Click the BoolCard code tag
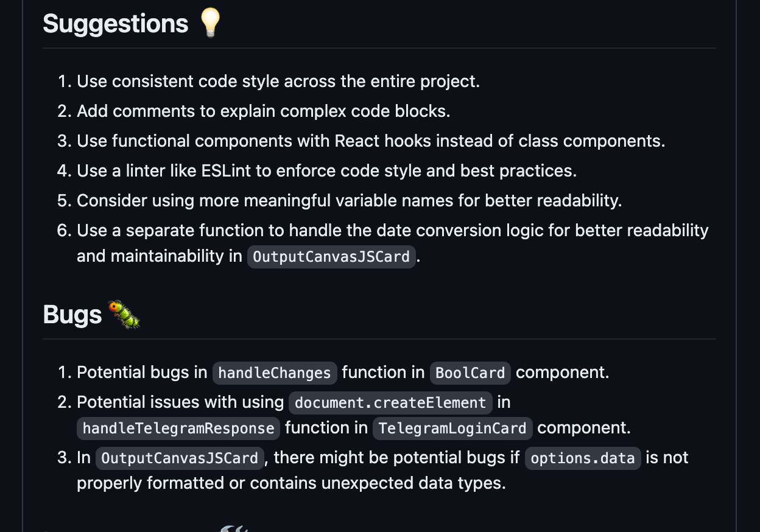 pos(470,373)
